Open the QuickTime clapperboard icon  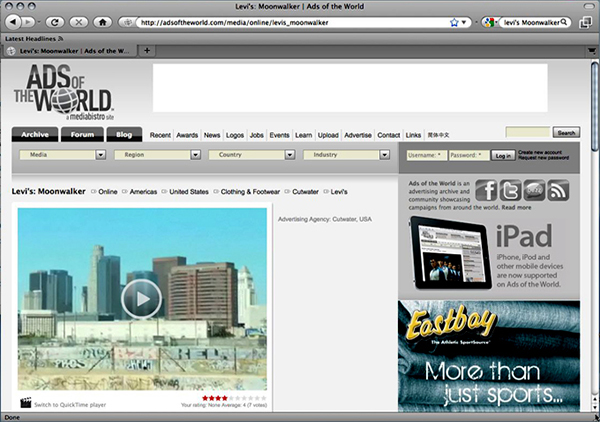(26, 403)
